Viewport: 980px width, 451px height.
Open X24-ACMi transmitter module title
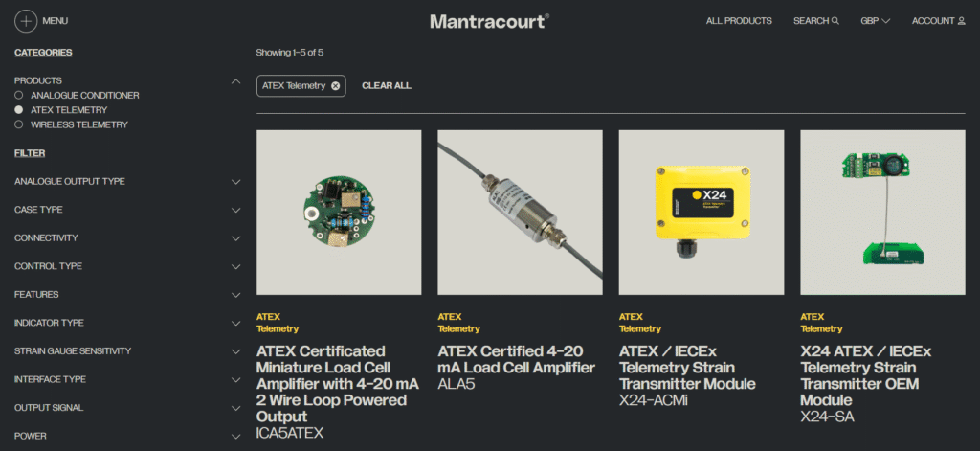[687, 367]
